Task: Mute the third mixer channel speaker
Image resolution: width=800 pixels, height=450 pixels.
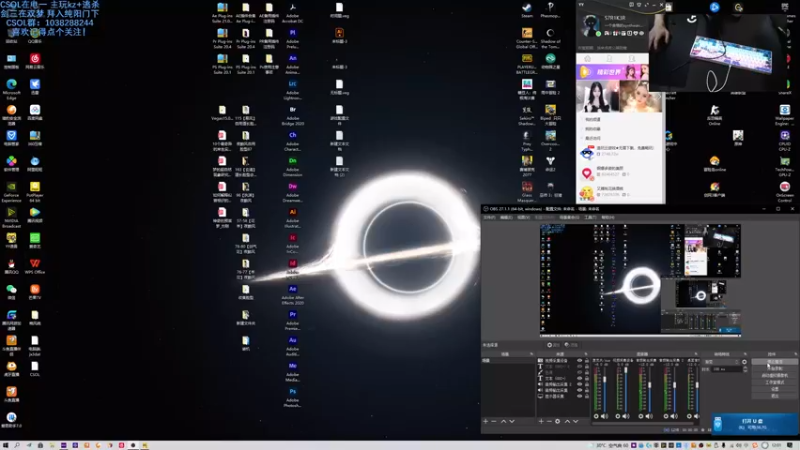Action: 649,416
